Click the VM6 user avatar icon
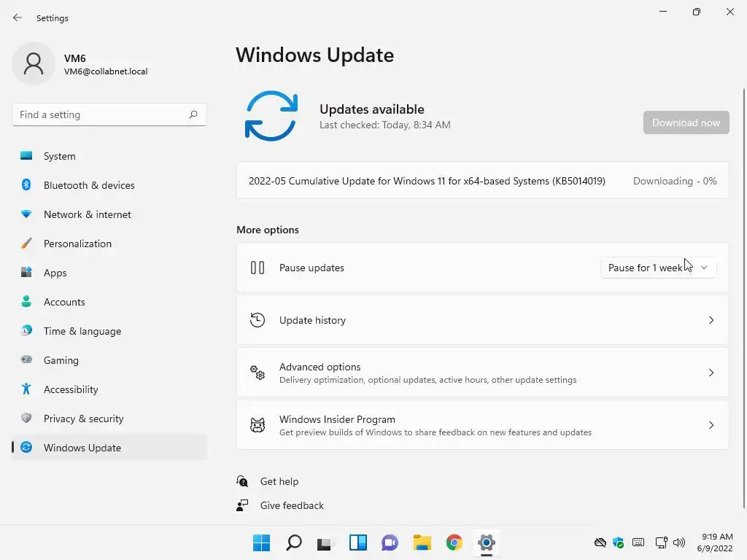 (34, 63)
